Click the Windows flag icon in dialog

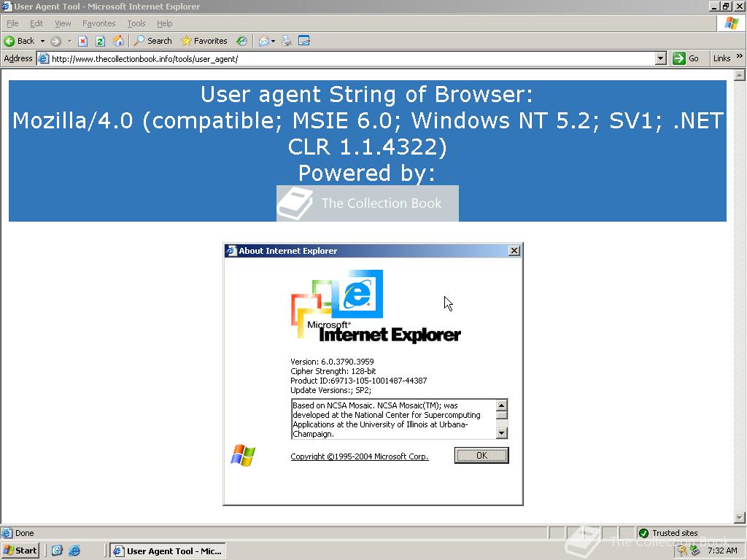[243, 455]
